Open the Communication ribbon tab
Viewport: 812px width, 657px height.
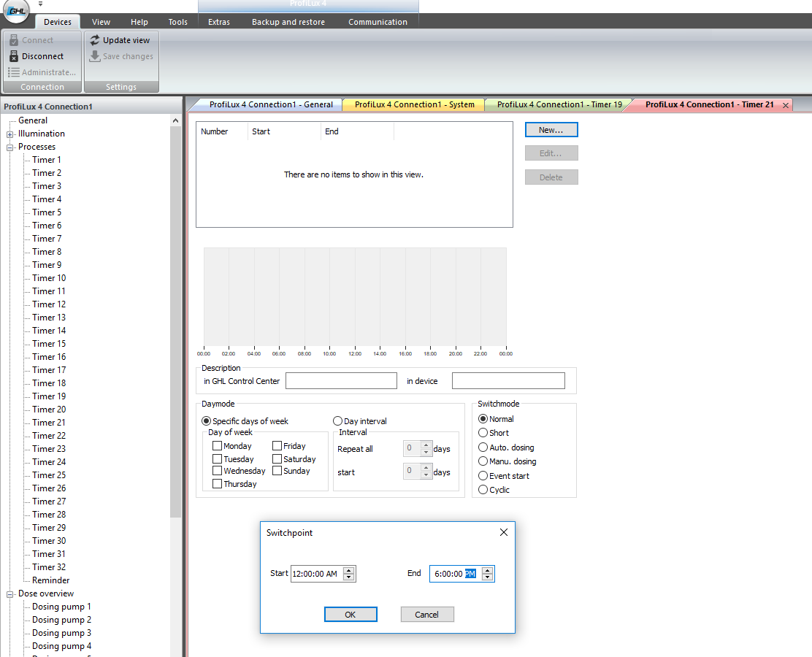pos(378,22)
